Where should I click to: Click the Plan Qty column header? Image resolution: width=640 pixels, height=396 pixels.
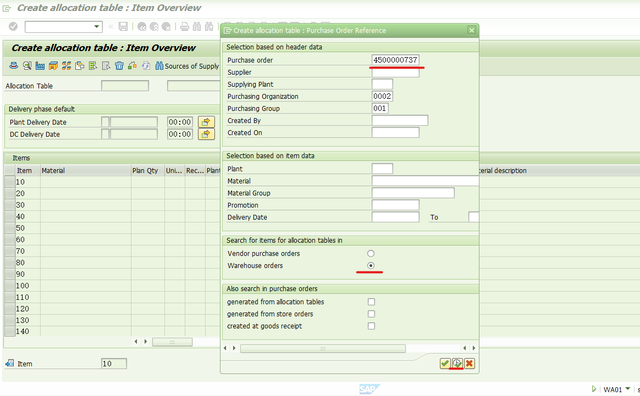(x=147, y=170)
